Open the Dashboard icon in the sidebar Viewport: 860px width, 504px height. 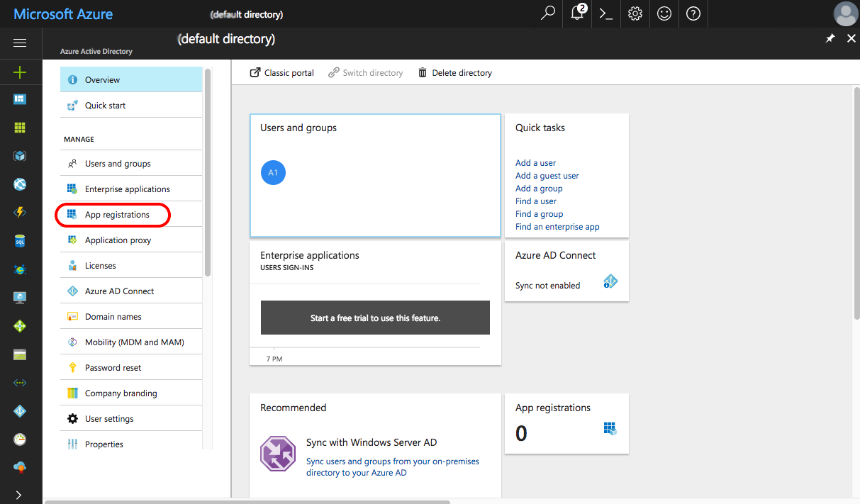(x=20, y=99)
